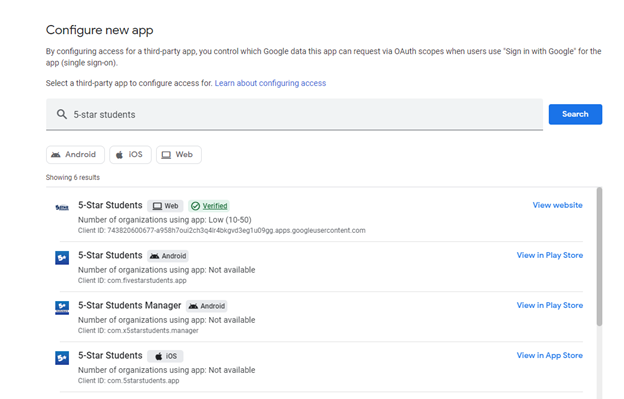Open View in App Store link
Image resolution: width=624 pixels, height=399 pixels.
(550, 356)
